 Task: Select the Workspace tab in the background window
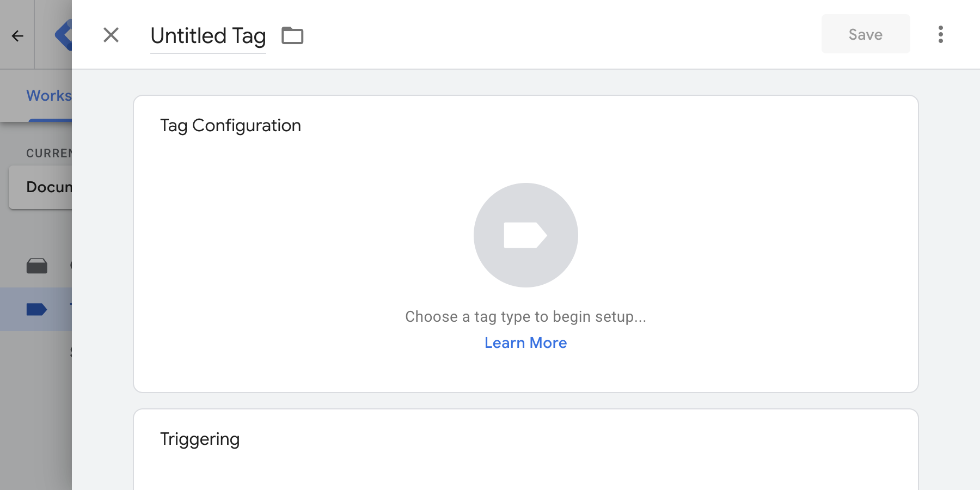(x=49, y=96)
